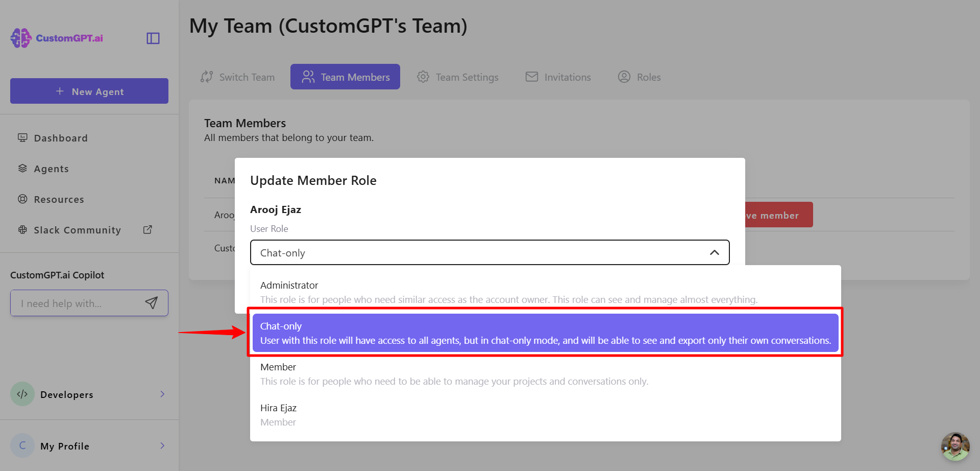Open My Profile row

point(89,446)
